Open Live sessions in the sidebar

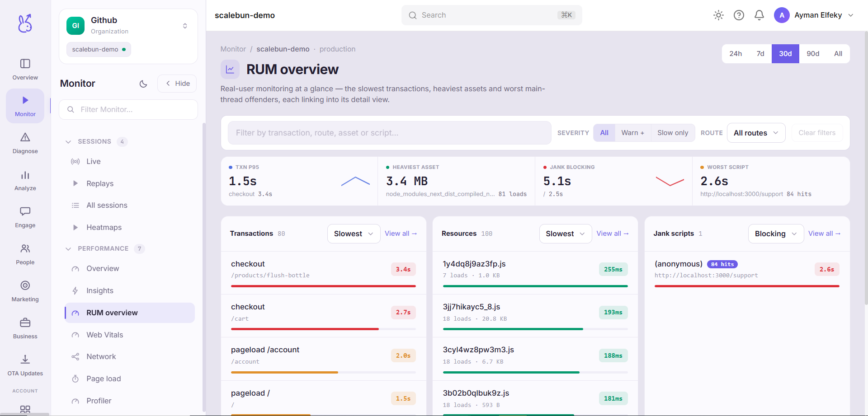(130, 161)
